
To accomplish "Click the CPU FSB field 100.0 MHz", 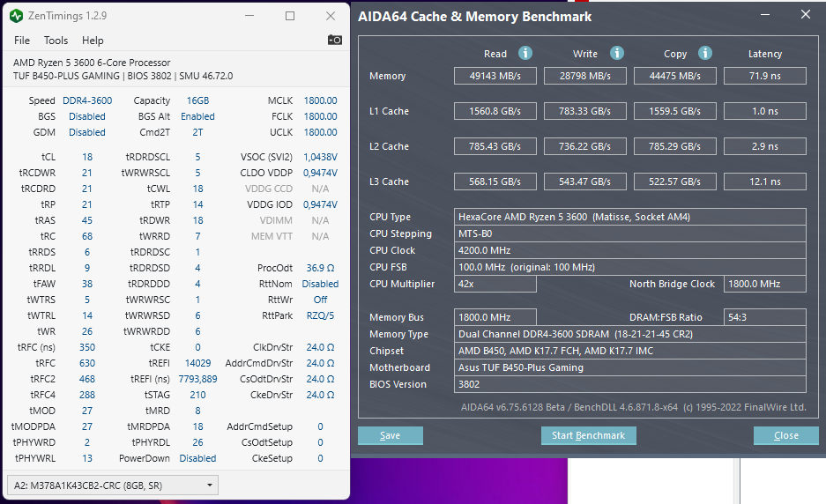I will 630,267.
